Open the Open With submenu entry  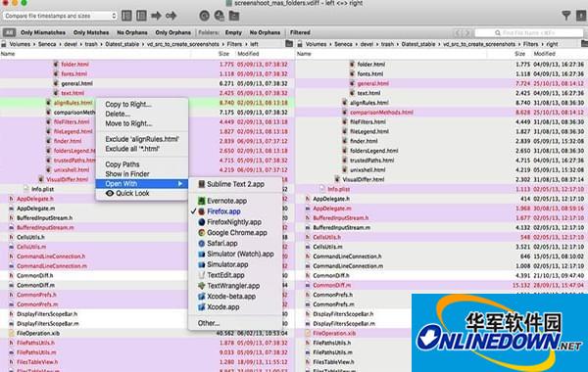point(142,184)
